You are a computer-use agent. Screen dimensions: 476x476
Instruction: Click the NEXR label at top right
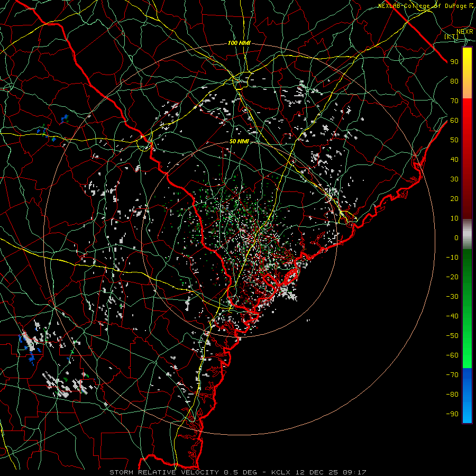pos(465,32)
